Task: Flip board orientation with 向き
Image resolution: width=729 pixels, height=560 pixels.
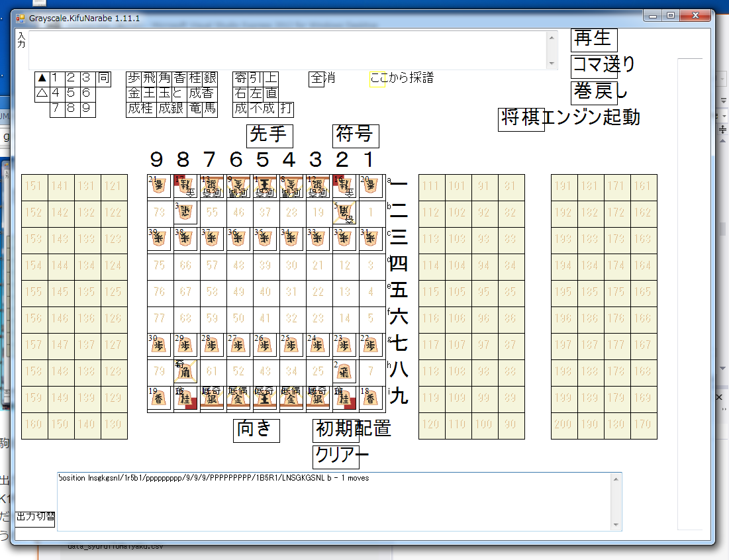Action: (x=256, y=430)
